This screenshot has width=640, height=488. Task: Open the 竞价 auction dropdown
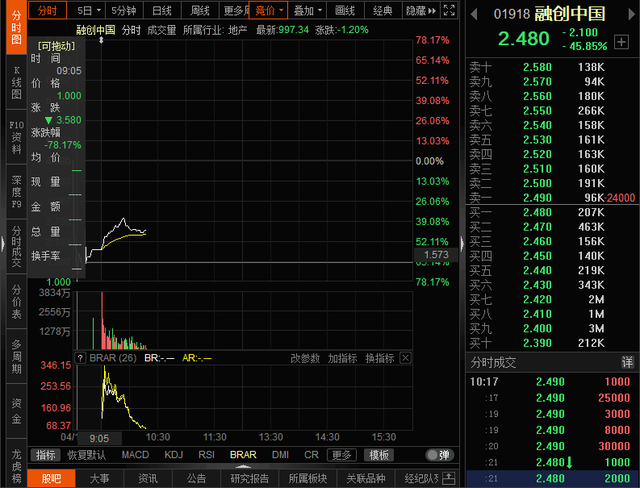coord(268,11)
